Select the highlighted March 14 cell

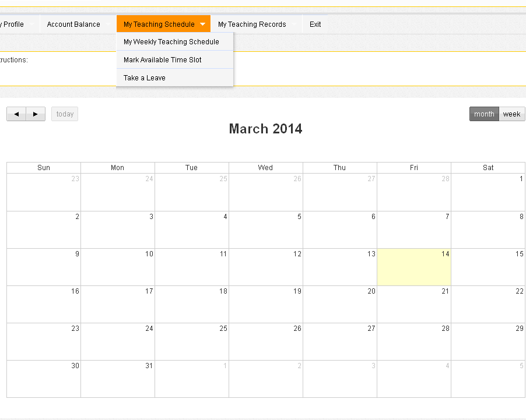[414, 267]
